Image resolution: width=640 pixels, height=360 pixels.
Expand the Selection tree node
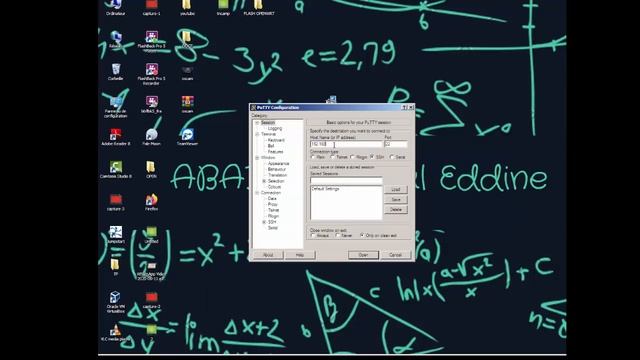coord(264,181)
